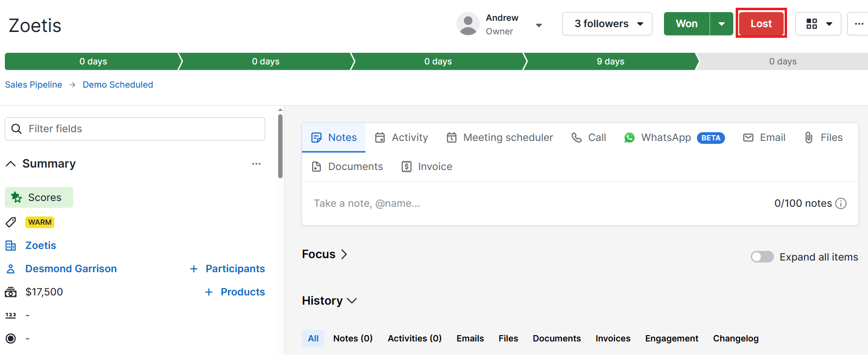Click the plus icon next to Products
Viewport: 868px width, 355px height.
pos(209,292)
